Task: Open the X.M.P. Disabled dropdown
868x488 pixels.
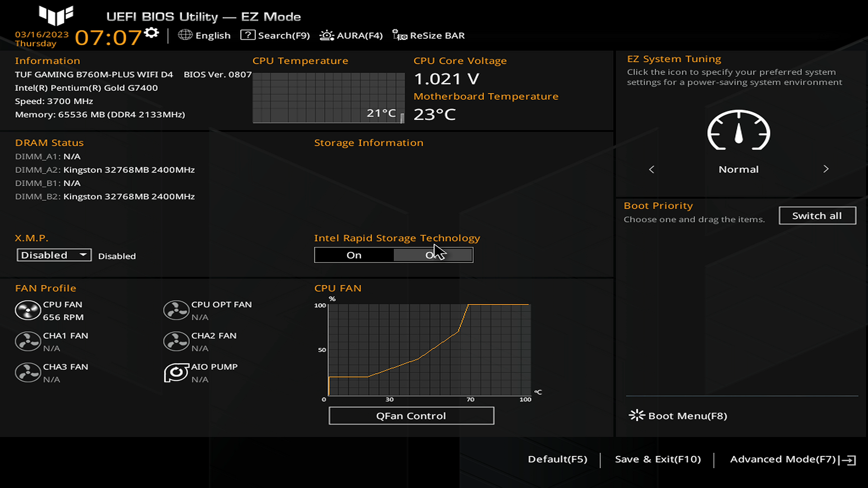Action: (54, 255)
